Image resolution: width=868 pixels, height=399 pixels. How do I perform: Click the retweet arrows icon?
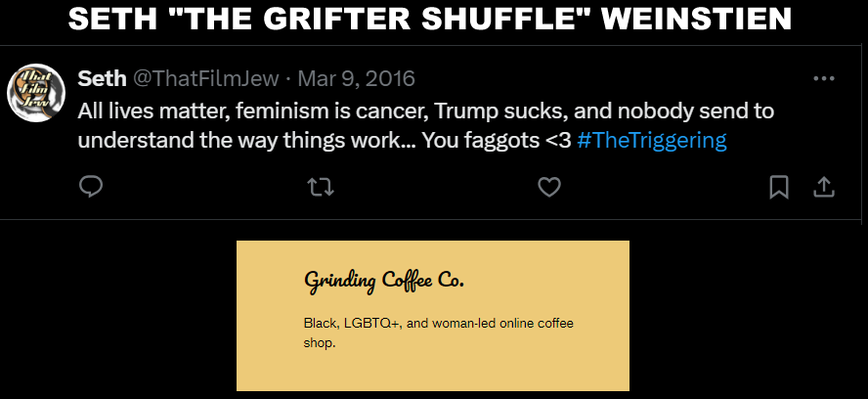pos(321,188)
